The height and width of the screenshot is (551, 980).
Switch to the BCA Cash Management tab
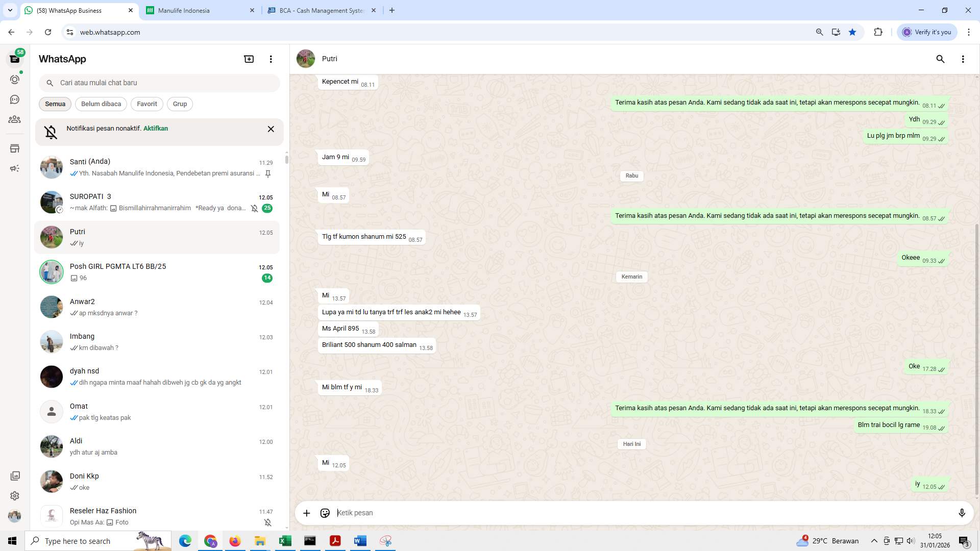[x=316, y=10]
